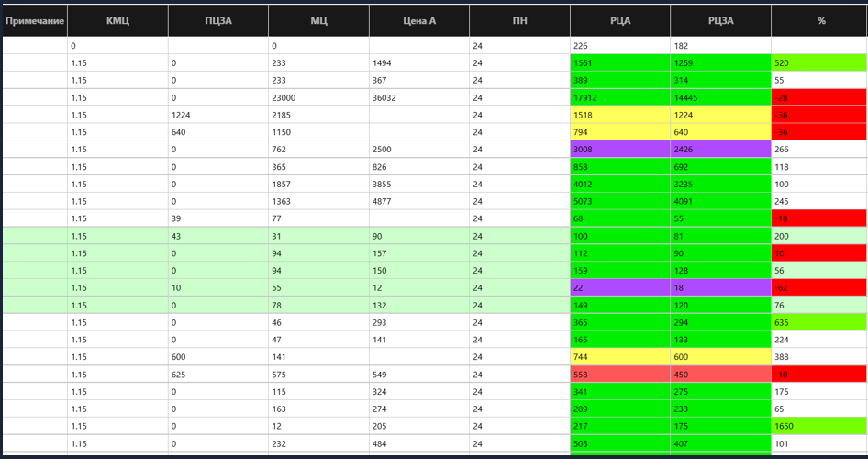Select the purple РЦА cell showing 3008
This screenshot has height=459, width=868.
click(x=620, y=150)
